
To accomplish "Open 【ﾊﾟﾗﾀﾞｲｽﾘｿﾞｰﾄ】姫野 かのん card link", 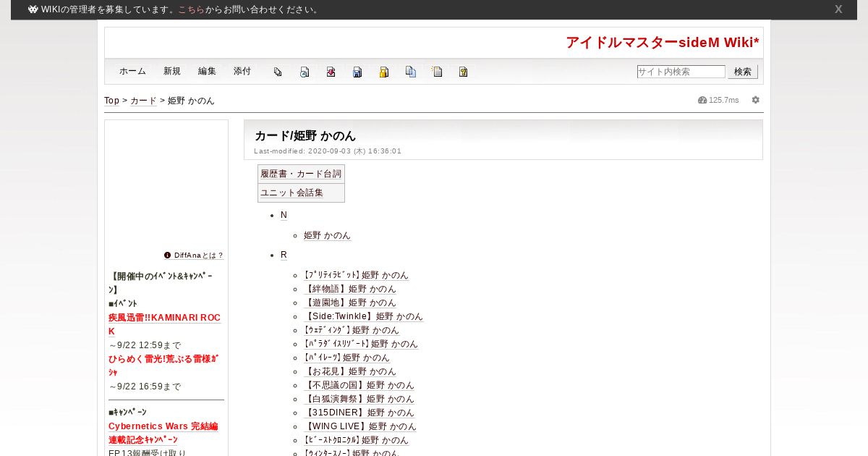I will [x=361, y=344].
